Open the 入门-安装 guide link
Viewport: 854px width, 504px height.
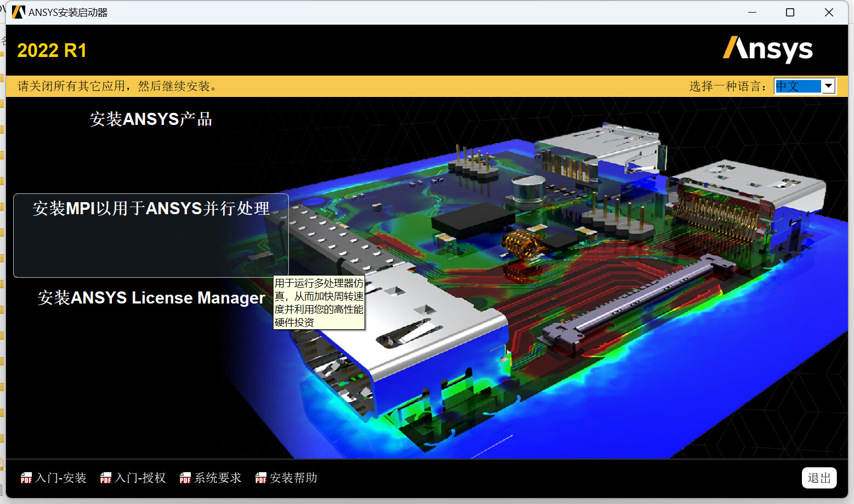click(x=61, y=478)
